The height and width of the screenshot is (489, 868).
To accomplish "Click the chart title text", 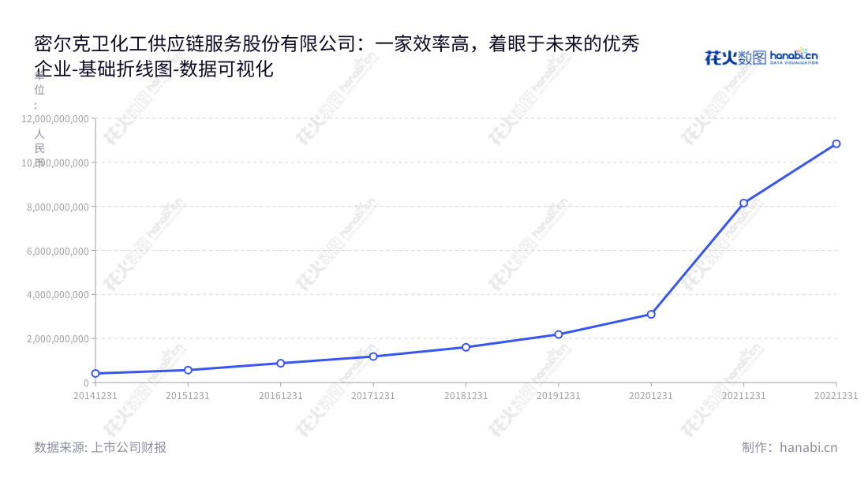I will pyautogui.click(x=337, y=56).
